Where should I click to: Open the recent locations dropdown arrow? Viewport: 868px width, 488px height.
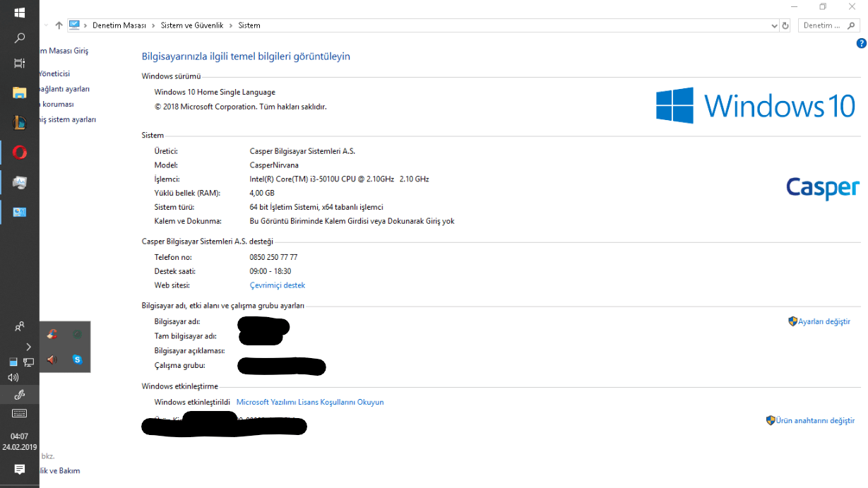coord(47,25)
